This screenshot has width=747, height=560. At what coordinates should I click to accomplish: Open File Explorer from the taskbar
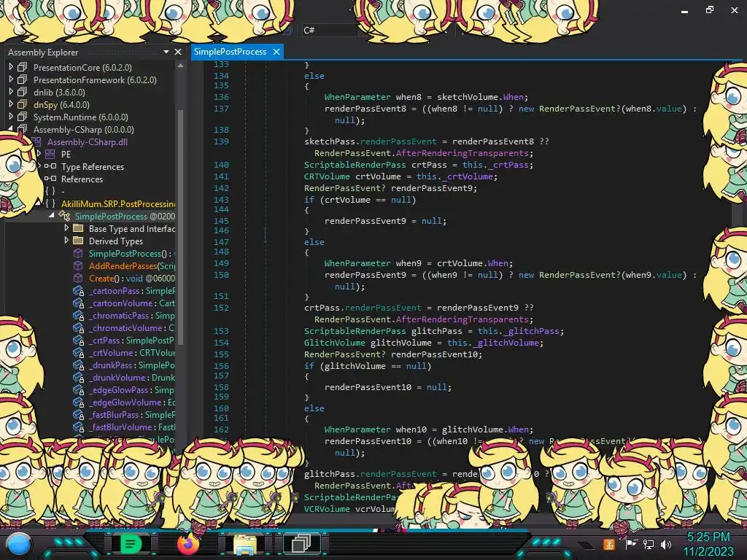[244, 544]
